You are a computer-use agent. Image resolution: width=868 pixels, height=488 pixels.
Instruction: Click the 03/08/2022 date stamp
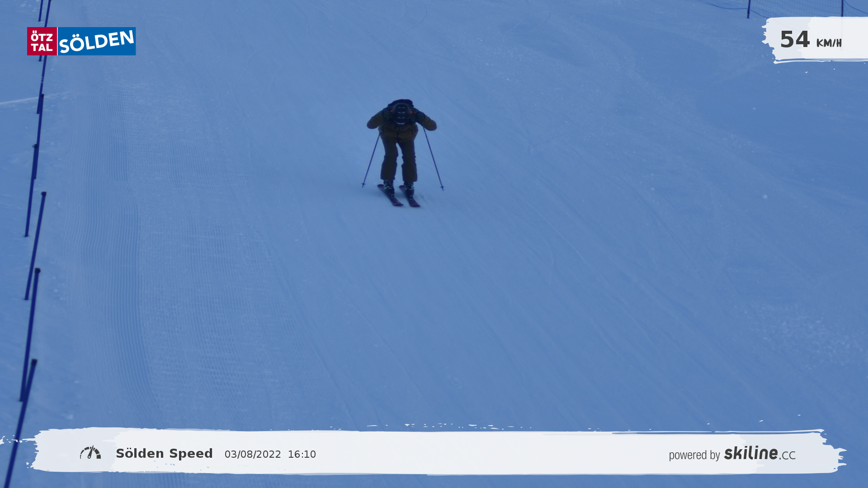pos(253,454)
